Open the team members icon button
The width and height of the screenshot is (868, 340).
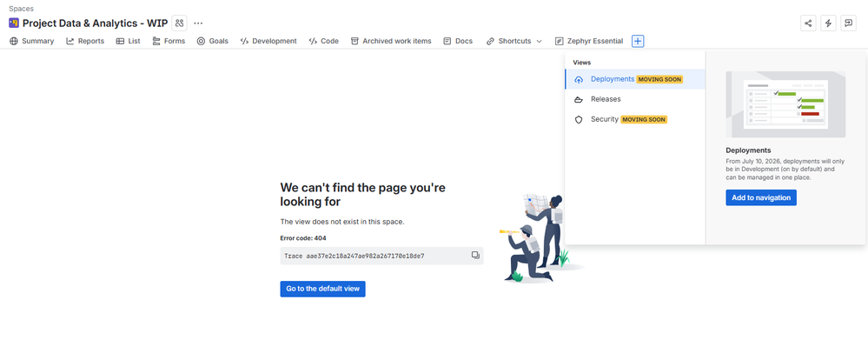coord(179,23)
